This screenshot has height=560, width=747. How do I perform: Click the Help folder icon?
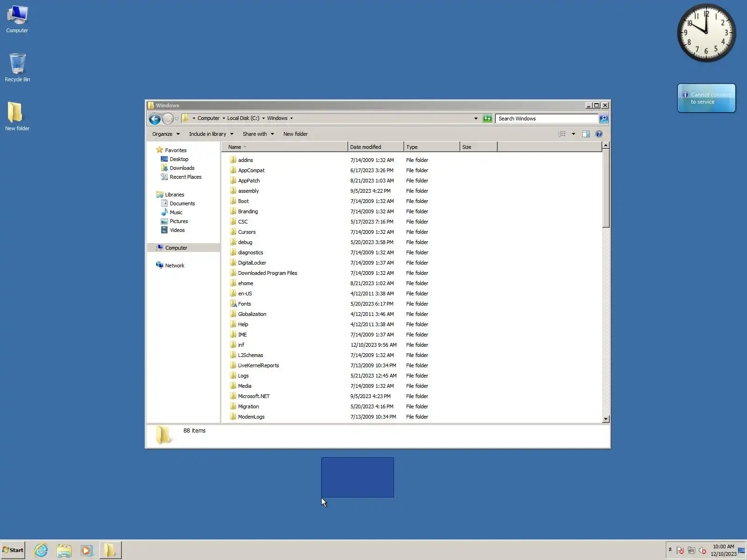click(x=233, y=324)
